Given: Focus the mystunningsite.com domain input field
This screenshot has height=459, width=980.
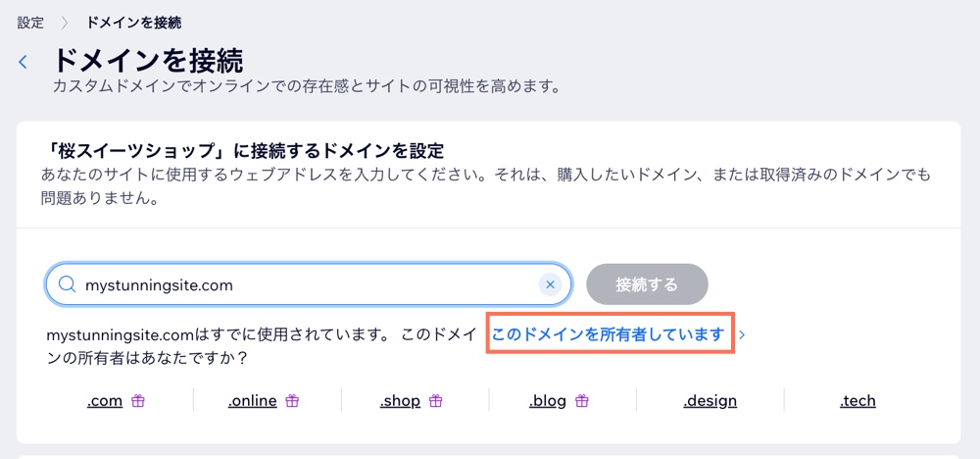Looking at the screenshot, I should coord(308,285).
